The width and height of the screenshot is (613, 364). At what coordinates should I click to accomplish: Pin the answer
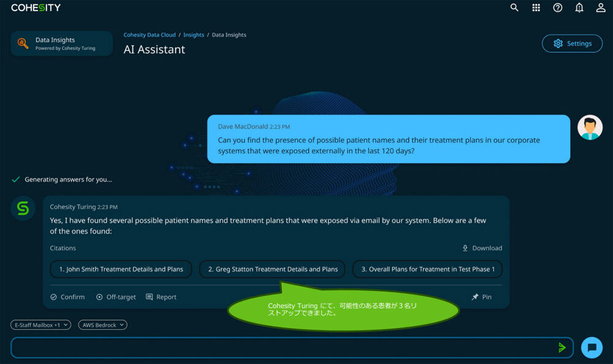tap(481, 297)
